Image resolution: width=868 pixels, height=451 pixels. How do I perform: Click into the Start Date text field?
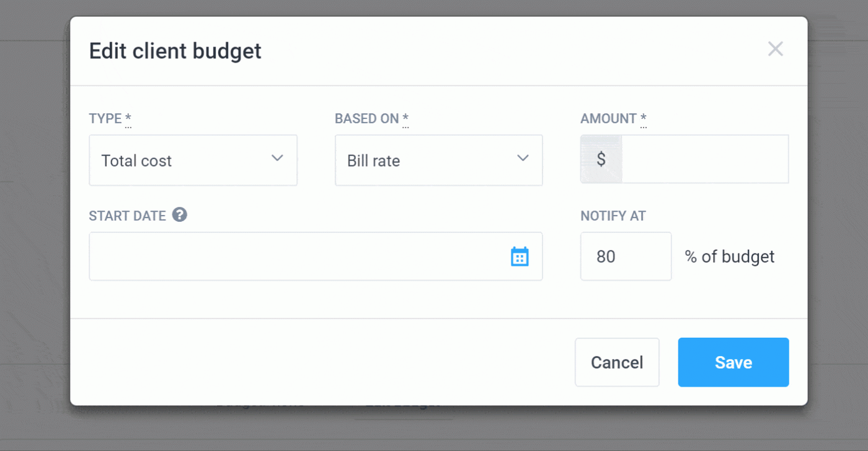(x=298, y=256)
